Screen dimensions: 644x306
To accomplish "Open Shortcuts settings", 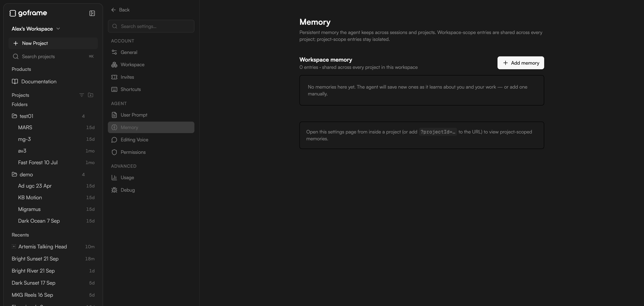I will click(x=151, y=90).
